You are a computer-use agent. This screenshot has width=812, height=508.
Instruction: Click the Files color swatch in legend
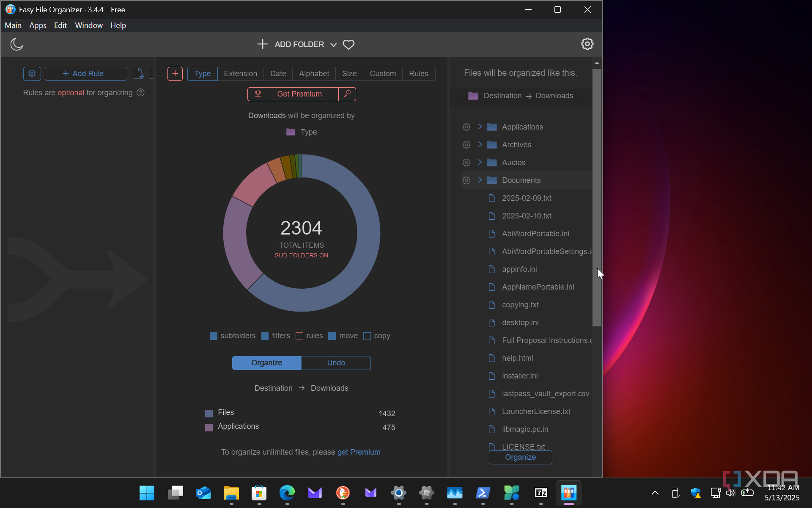[209, 413]
